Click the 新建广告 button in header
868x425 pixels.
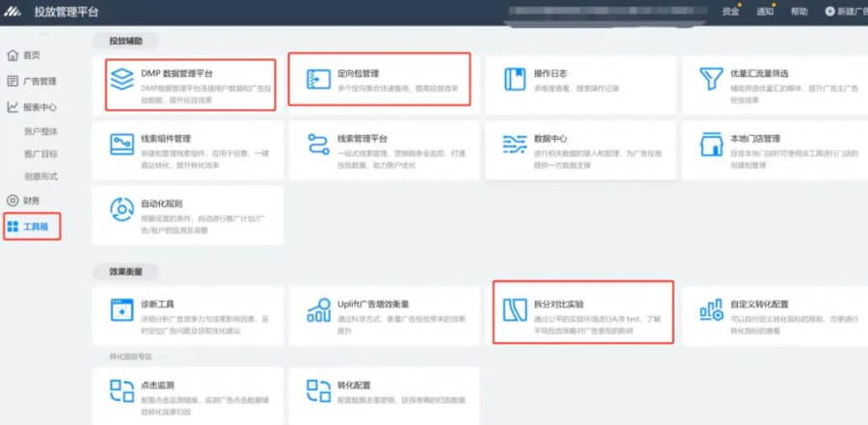(x=845, y=12)
